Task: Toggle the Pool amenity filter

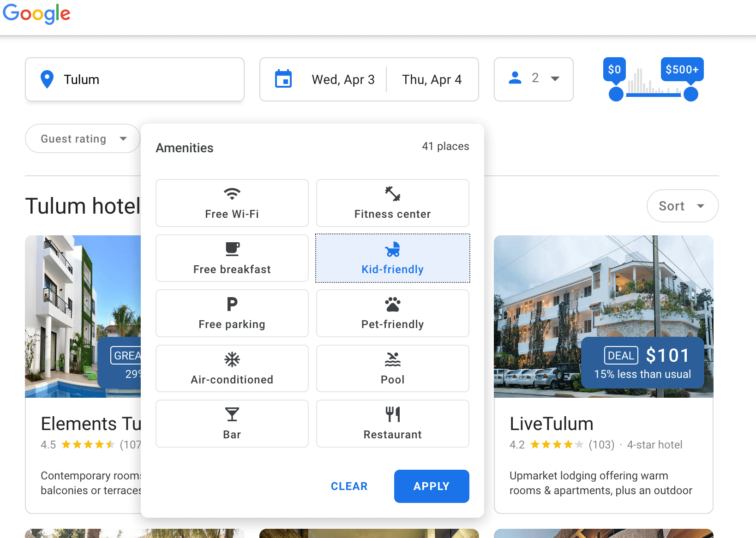Action: tap(393, 368)
